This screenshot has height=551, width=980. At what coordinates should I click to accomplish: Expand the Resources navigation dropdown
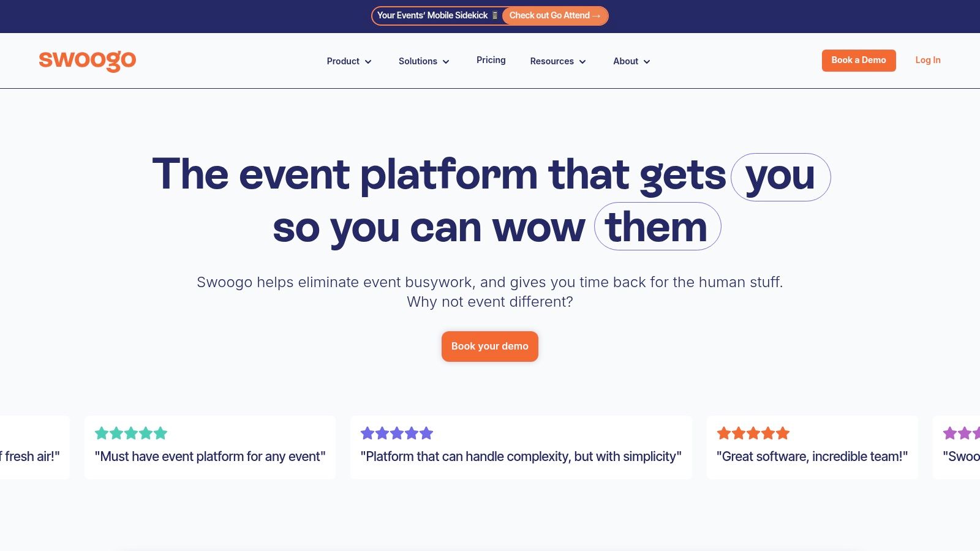tap(557, 61)
